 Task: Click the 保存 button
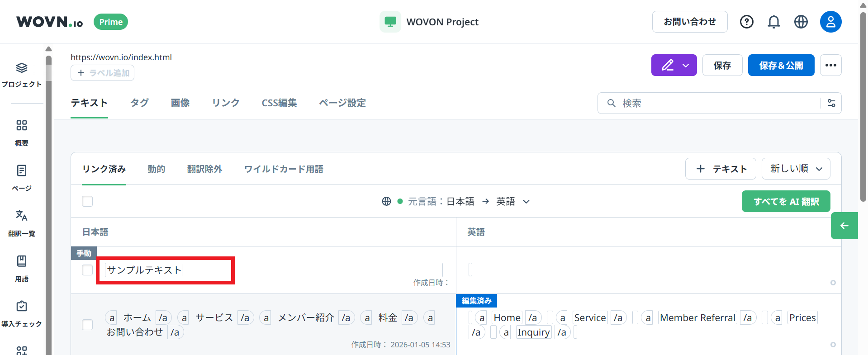coord(722,65)
